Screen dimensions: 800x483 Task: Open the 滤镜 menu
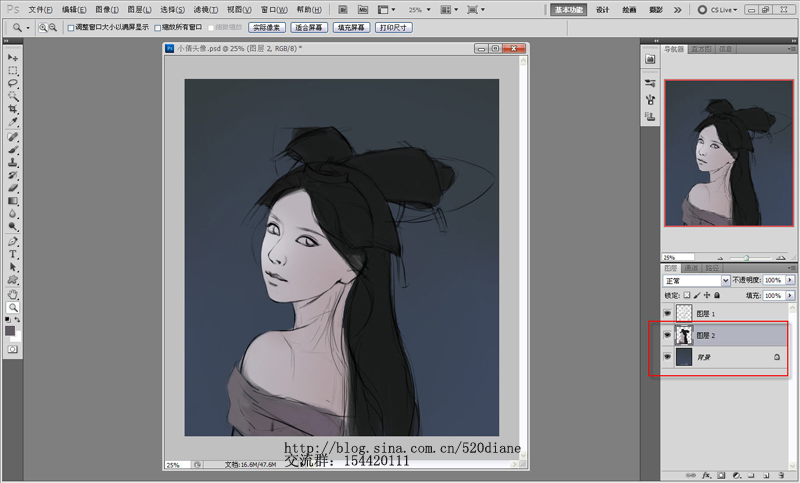tap(205, 9)
